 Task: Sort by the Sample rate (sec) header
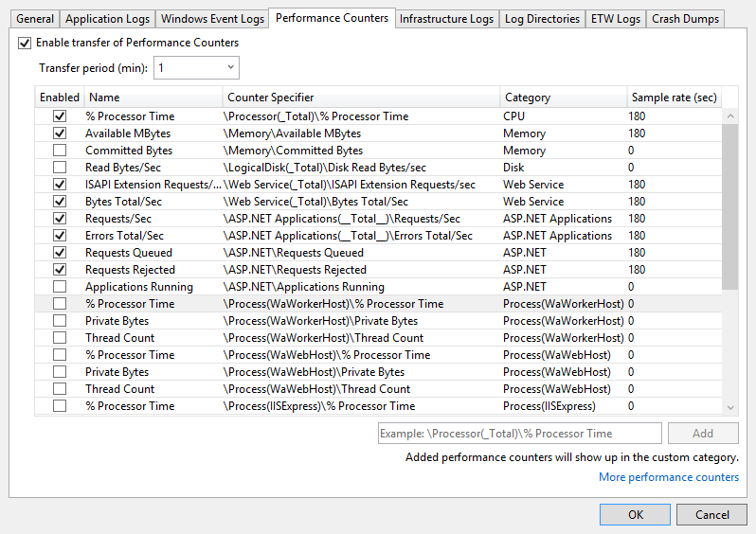[x=674, y=98]
